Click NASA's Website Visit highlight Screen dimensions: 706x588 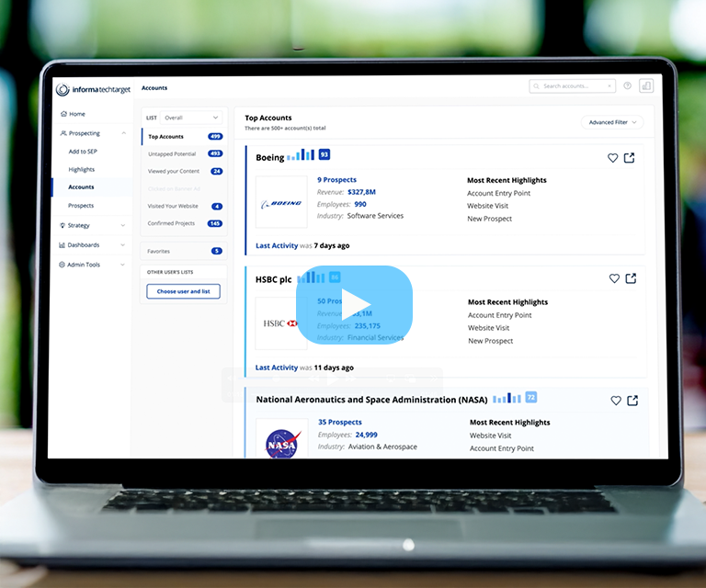click(x=490, y=435)
